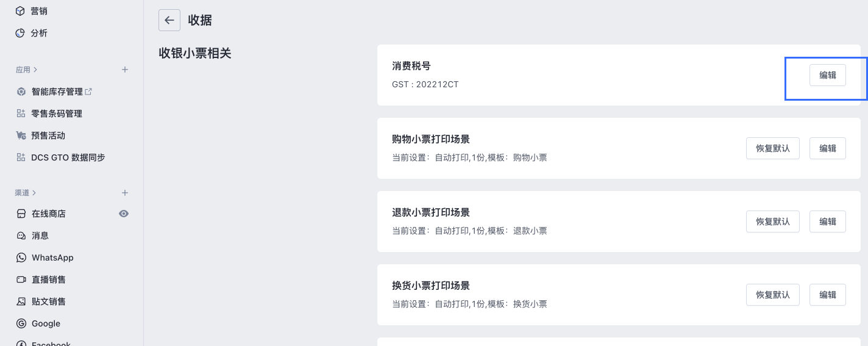Collapse the 渠道 section chevron
Image resolution: width=868 pixels, height=346 pixels.
click(35, 193)
